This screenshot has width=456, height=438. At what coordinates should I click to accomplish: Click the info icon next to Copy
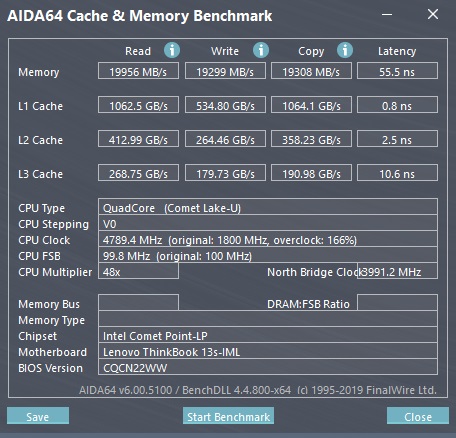tap(345, 50)
